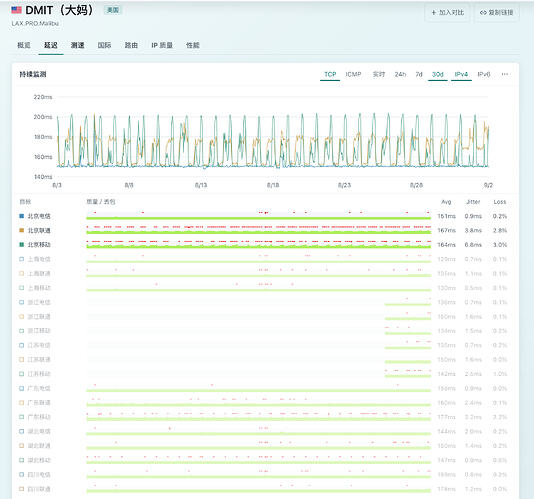Enable the 上海电信 series
The width and height of the screenshot is (534, 499).
pyautogui.click(x=21, y=259)
